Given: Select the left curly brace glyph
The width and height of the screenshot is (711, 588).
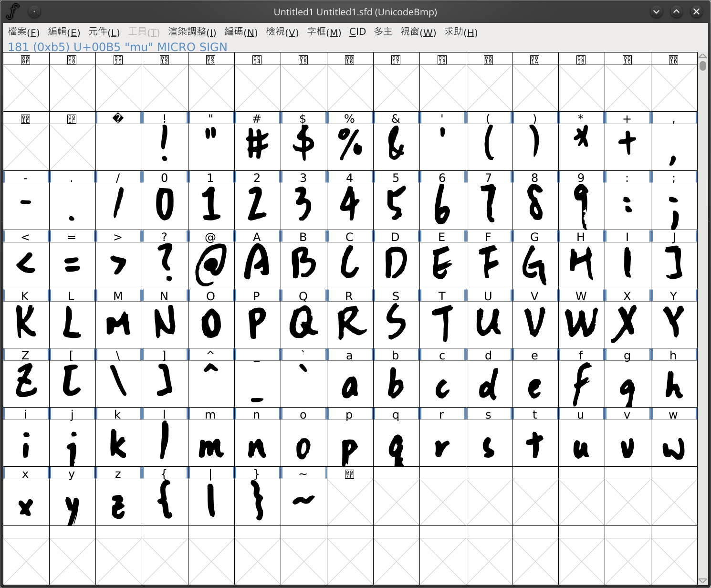Looking at the screenshot, I should [x=165, y=502].
